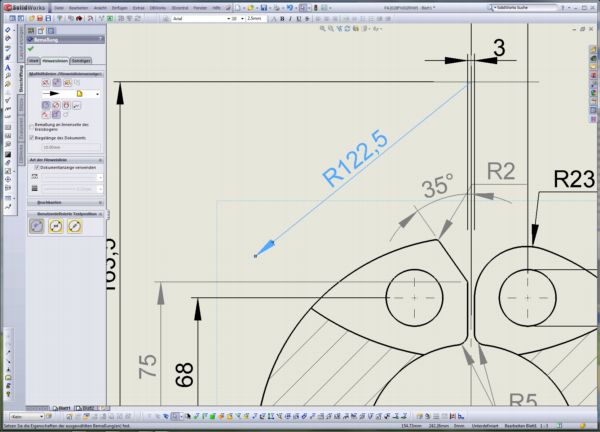Image resolution: width=600 pixels, height=432 pixels.
Task: Select the radius display icon
Action: coord(46,105)
